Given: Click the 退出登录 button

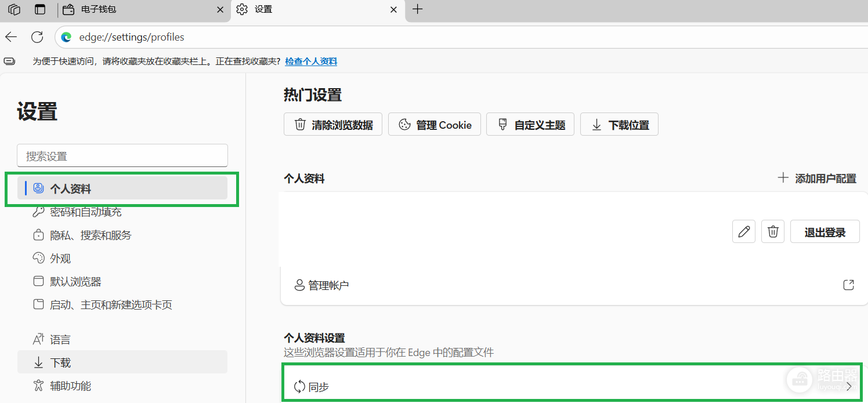Looking at the screenshot, I should click(x=825, y=232).
